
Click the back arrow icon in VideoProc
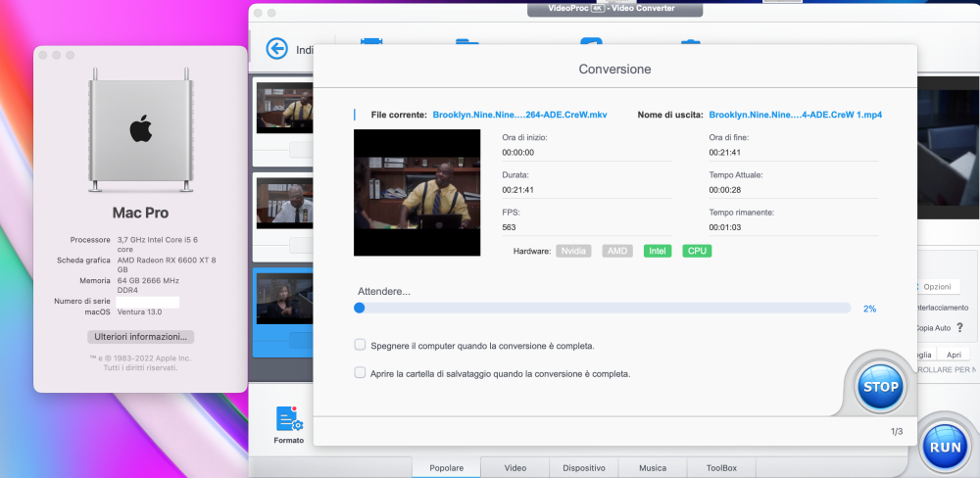pos(277,49)
